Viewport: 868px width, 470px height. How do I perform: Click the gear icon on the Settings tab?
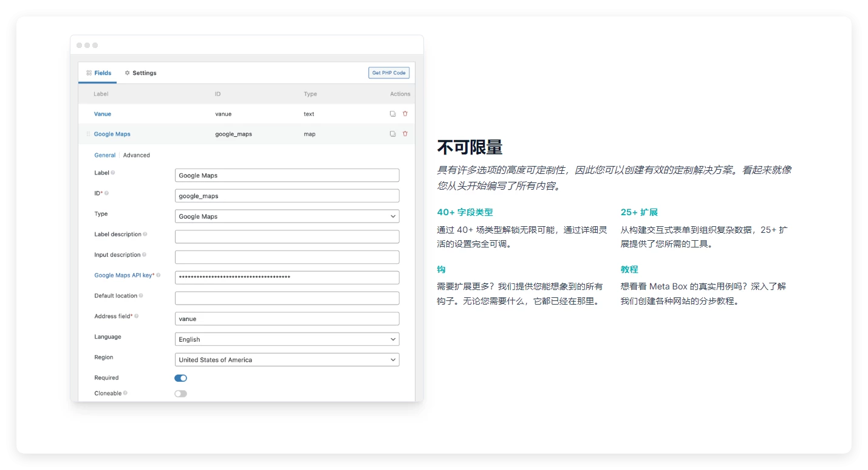(127, 72)
